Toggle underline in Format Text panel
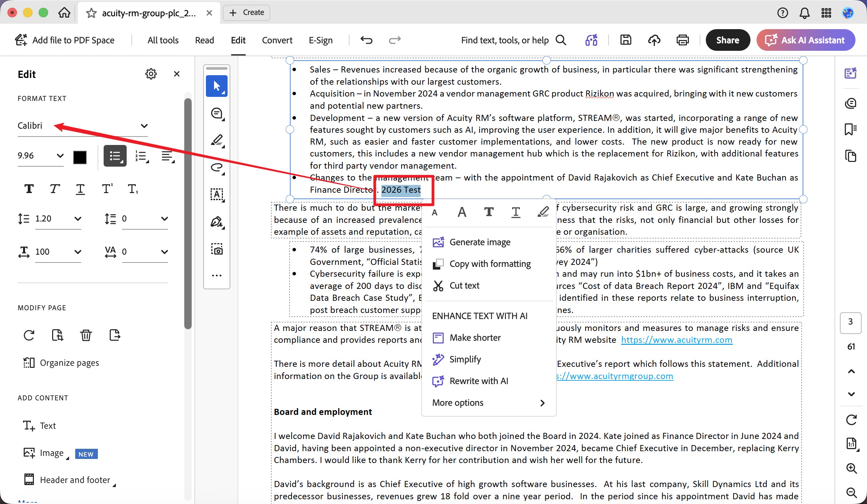 tap(80, 189)
